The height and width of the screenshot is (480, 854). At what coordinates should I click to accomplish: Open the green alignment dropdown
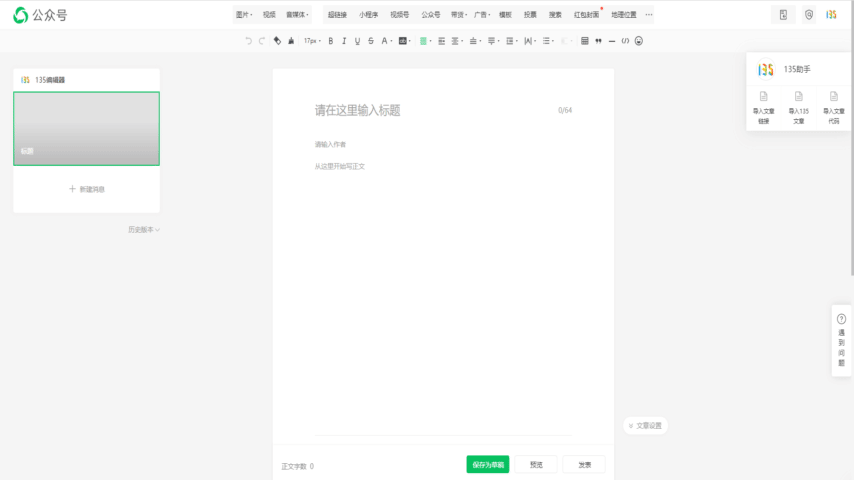tap(425, 41)
